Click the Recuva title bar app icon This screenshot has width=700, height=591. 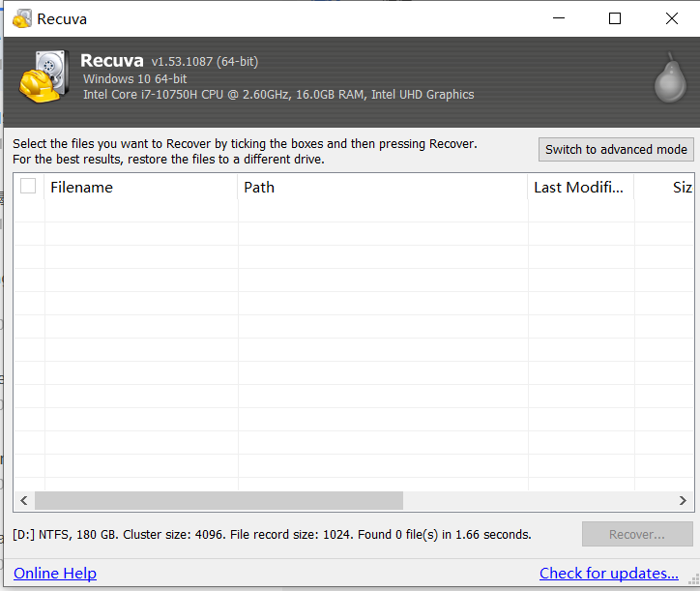point(22,18)
